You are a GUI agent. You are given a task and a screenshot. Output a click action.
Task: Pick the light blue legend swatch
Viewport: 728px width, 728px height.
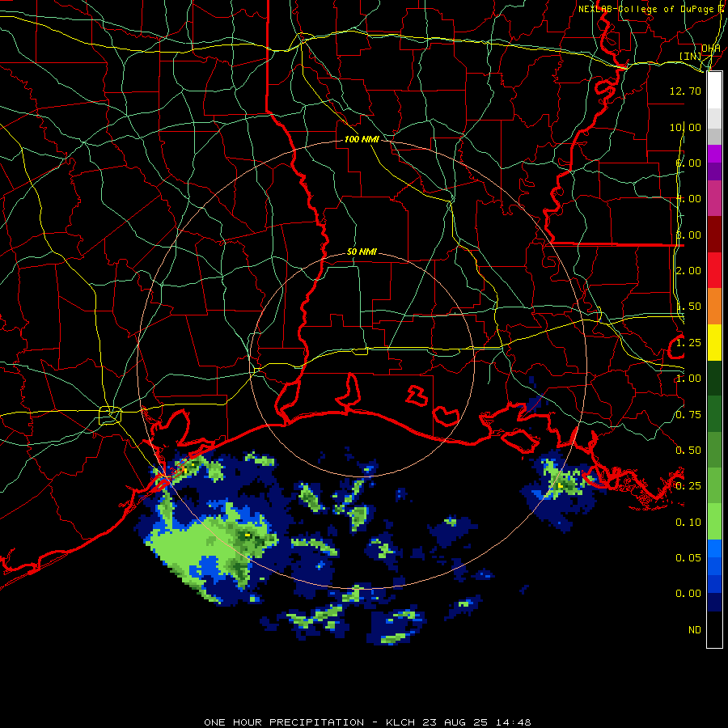coord(714,548)
